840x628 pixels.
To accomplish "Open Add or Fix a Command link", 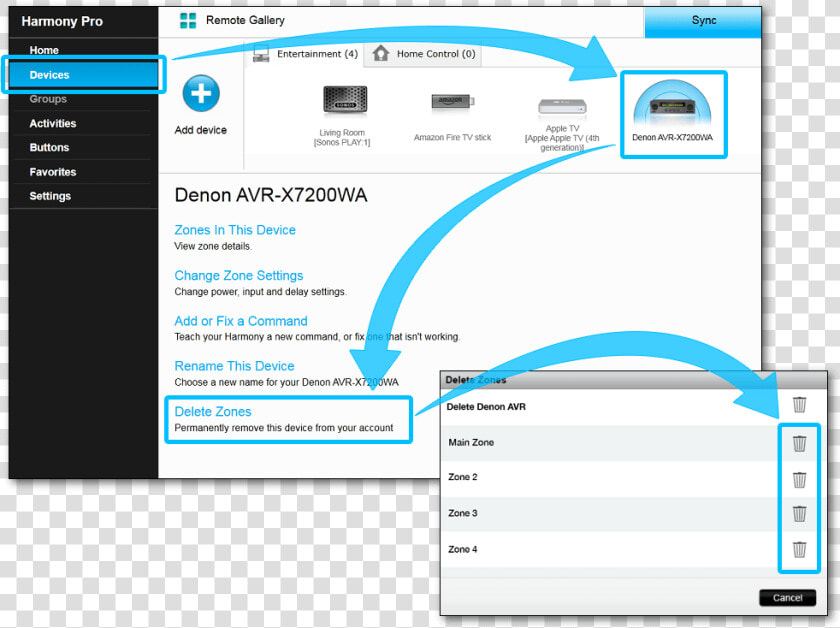I will pos(241,321).
